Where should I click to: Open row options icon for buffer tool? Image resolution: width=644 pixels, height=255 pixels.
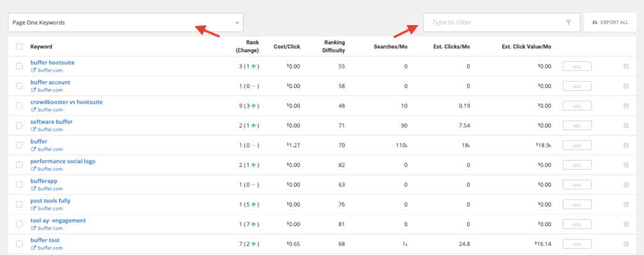[626, 244]
